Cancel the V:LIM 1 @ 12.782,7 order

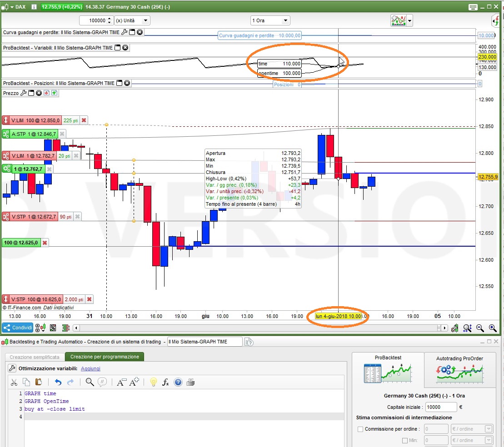click(76, 156)
